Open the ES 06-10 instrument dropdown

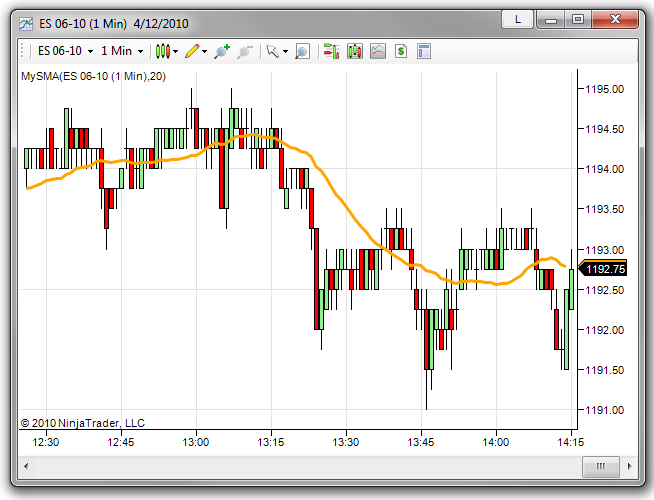[65, 51]
